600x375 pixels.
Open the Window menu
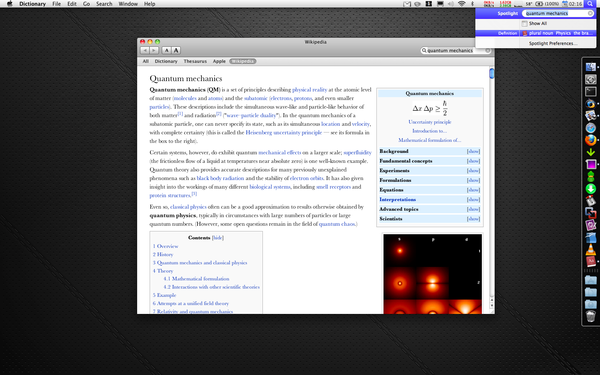pos(128,4)
